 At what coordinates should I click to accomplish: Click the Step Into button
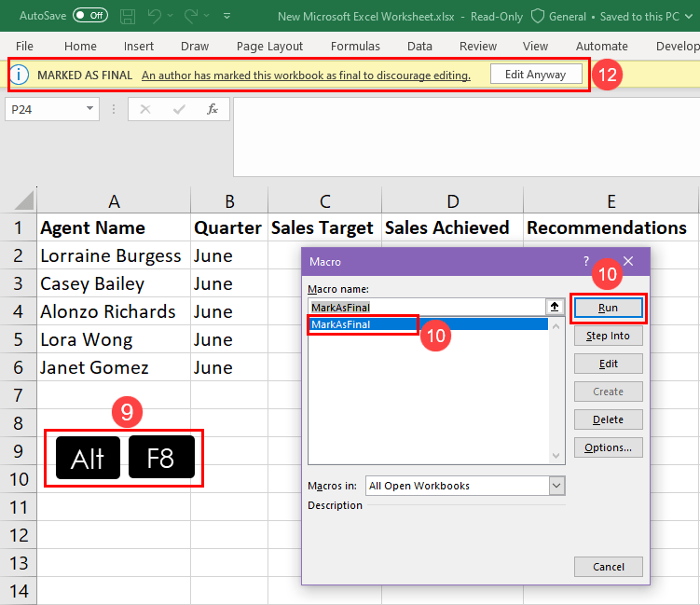pos(608,336)
